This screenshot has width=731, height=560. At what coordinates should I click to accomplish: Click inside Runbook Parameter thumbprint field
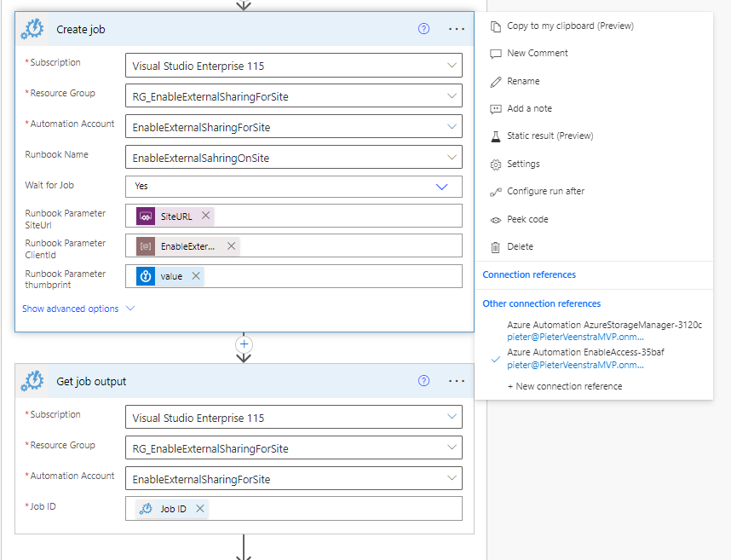(294, 276)
